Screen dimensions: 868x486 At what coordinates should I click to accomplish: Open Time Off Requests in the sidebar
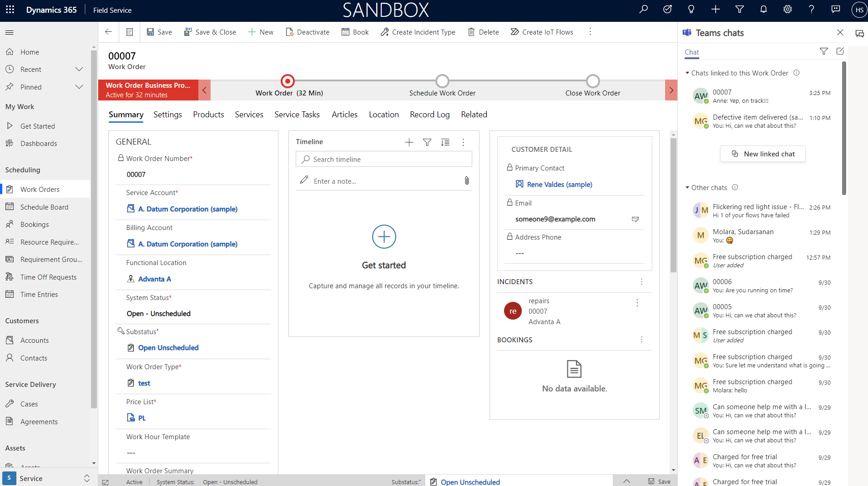coord(48,276)
